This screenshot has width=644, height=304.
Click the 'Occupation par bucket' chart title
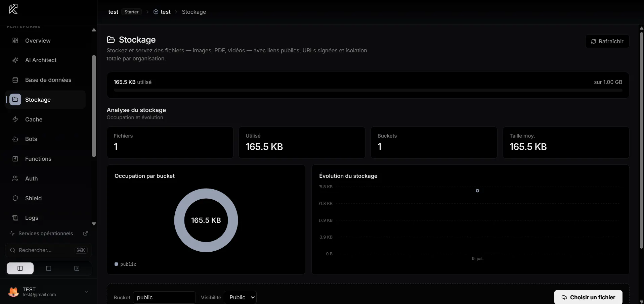[x=144, y=176]
